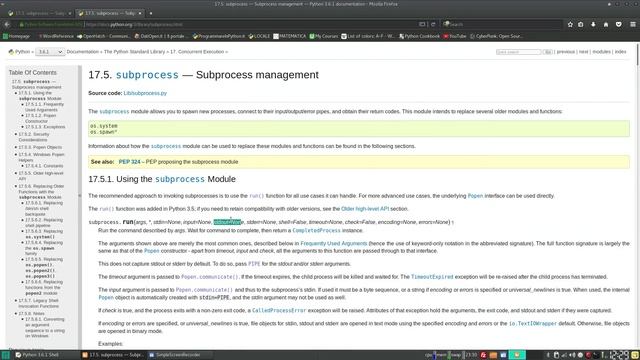Open the WordReference bookmark
Image resolution: width=640 pixels, height=360 pixels.
click(x=56, y=36)
